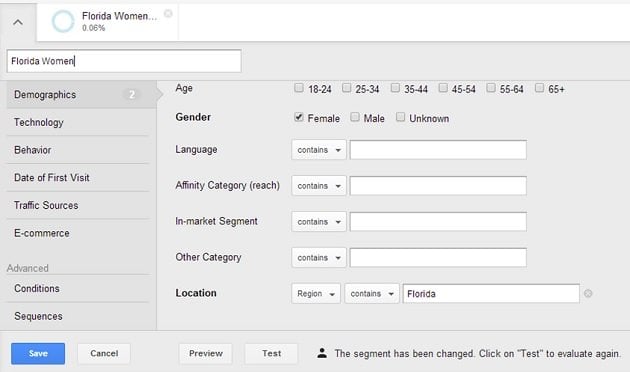Enable the Unknown gender checkbox
Screen dimensions: 630x372
point(400,117)
